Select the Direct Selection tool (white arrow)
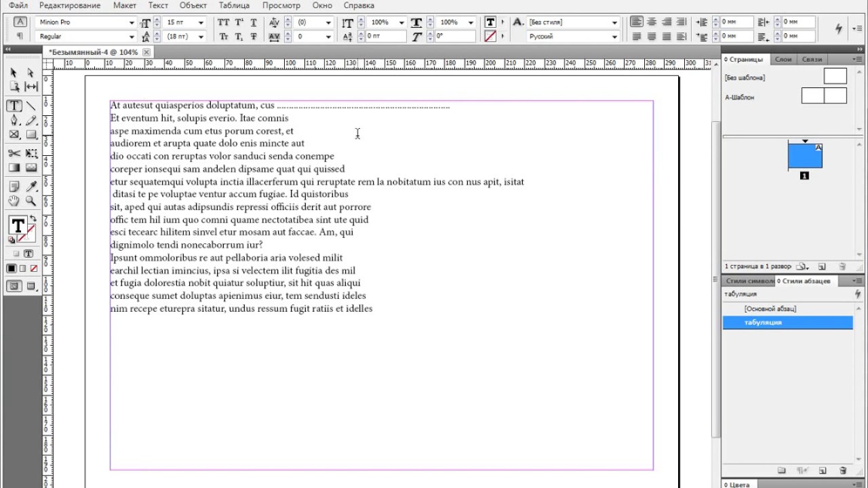The image size is (868, 488). (x=31, y=73)
